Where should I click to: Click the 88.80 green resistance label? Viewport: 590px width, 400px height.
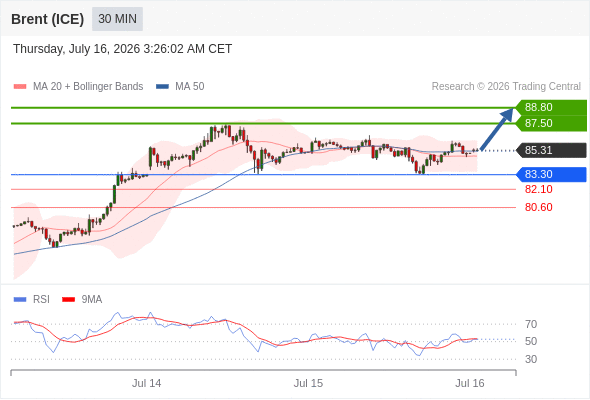(551, 107)
